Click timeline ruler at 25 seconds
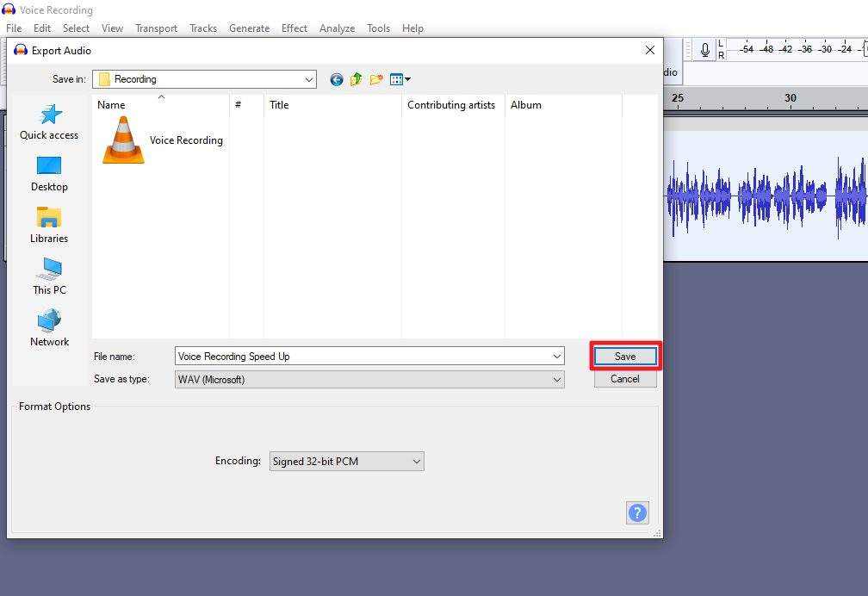Image resolution: width=868 pixels, height=596 pixels. [678, 98]
